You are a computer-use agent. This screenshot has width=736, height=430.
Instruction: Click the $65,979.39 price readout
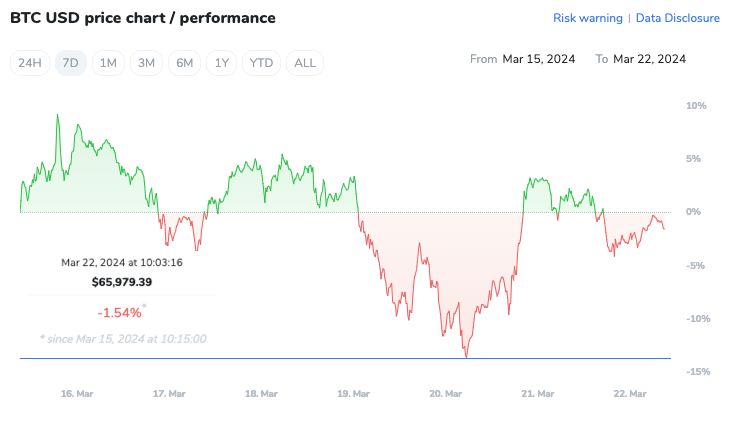[121, 282]
